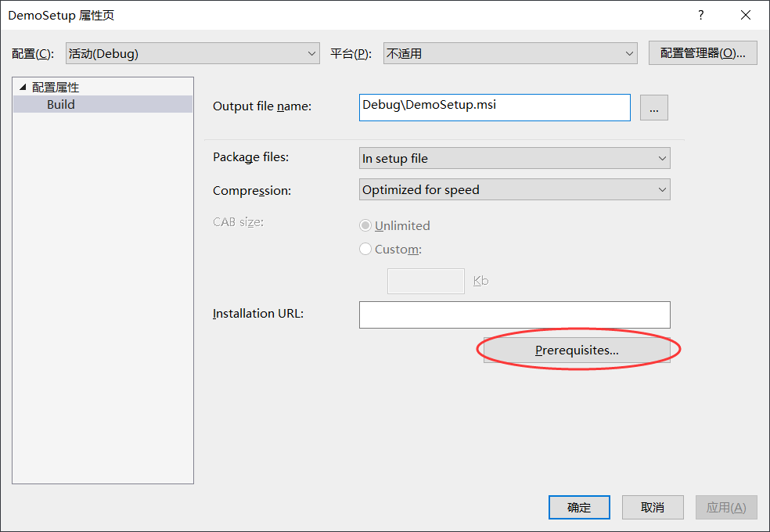Screen dimensions: 770x532
Task: Open the Prerequisites dialog
Action: (x=577, y=350)
